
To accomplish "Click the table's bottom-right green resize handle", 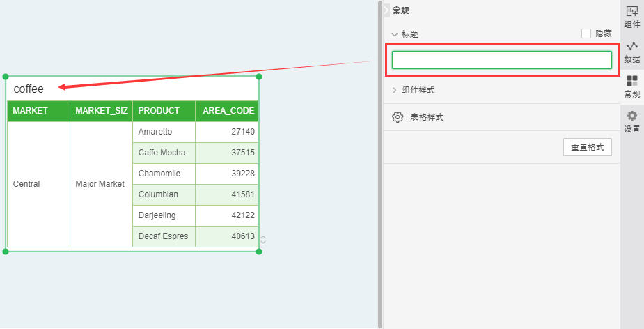I will tap(259, 251).
